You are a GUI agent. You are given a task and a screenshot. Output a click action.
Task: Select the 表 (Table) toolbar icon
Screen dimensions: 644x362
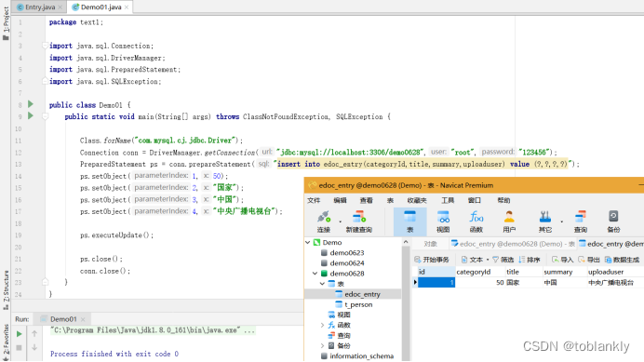[409, 221]
